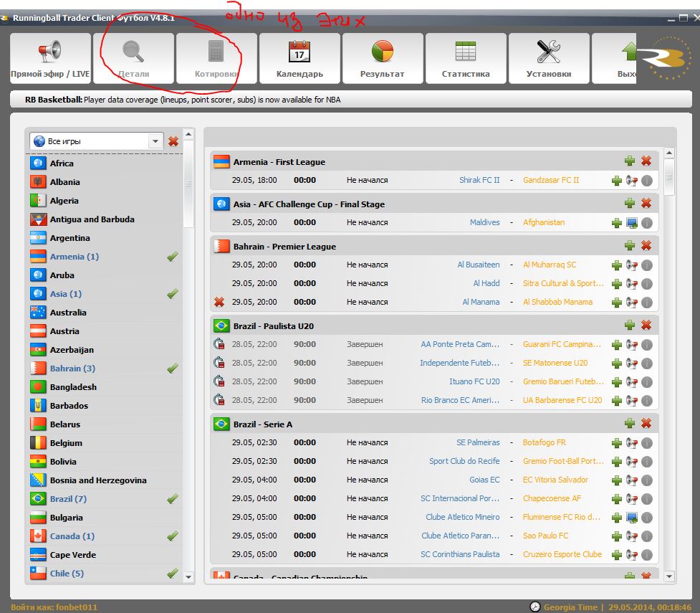The image size is (700, 613).
Task: Open the Календарь toolbar button
Action: point(299,58)
